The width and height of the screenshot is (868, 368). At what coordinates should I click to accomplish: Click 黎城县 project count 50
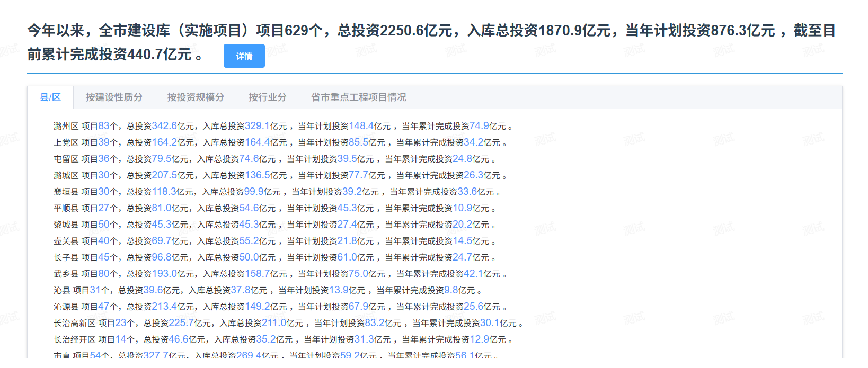(103, 225)
